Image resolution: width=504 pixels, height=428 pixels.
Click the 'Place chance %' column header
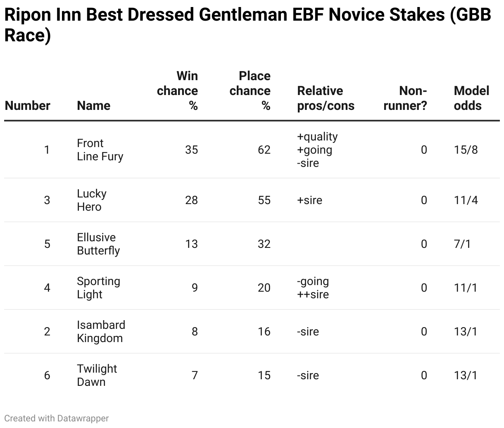tap(250, 90)
